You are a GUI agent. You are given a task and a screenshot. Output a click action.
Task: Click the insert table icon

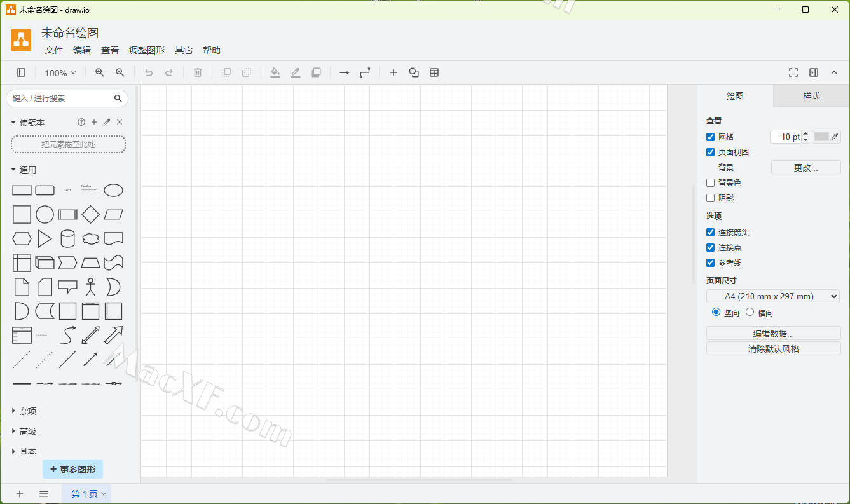(434, 72)
